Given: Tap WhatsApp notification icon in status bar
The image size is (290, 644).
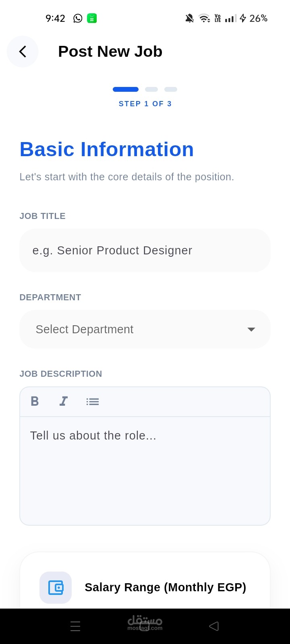Looking at the screenshot, I should [x=78, y=18].
